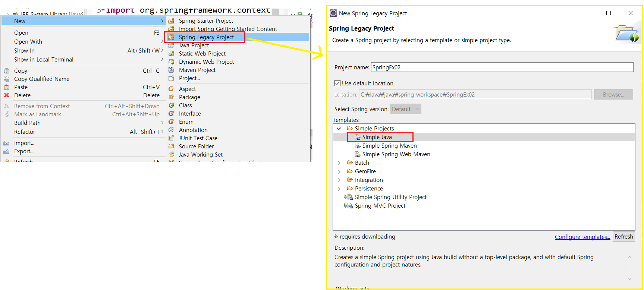Screen dimensions: 644x290
Task: Click the Spring Starter Project icon
Action: pos(171,21)
